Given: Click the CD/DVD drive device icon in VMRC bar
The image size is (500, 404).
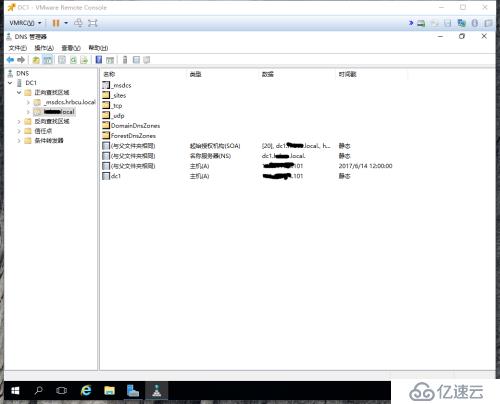Looking at the screenshot, I should point(434,23).
